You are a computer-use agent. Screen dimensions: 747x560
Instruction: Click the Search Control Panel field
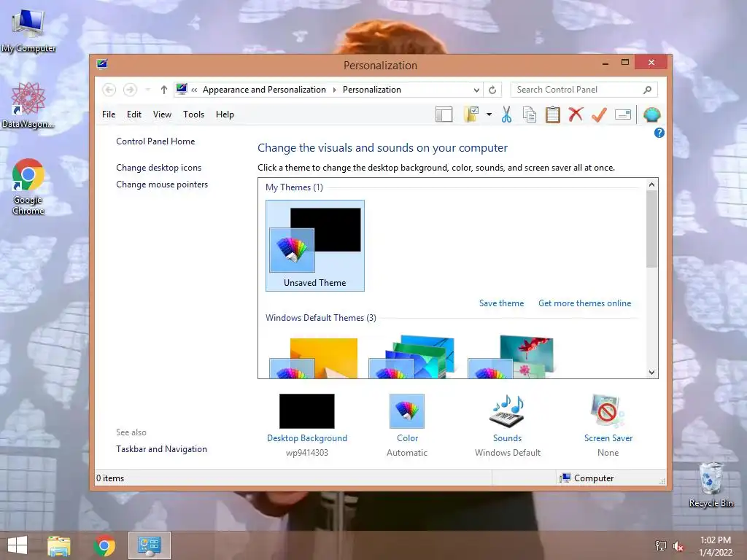click(584, 90)
